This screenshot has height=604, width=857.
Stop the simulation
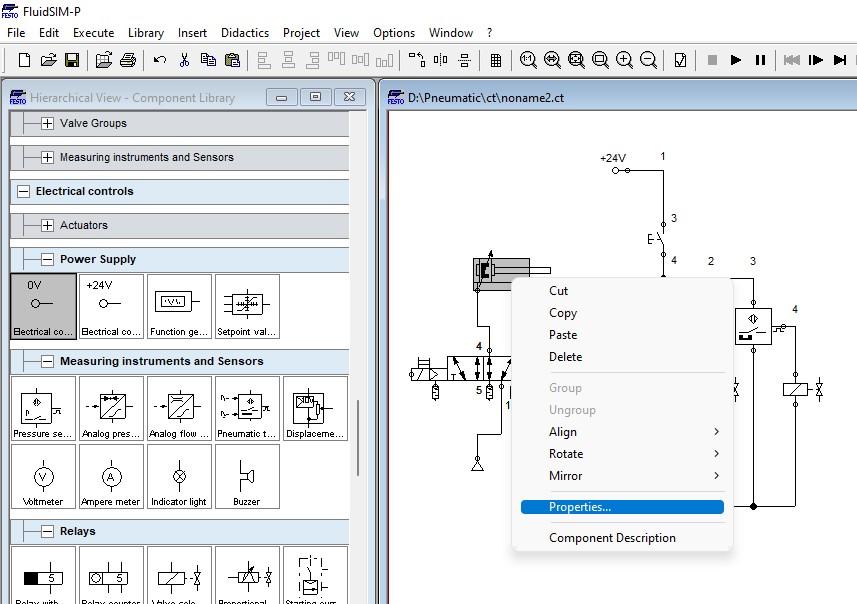712,60
